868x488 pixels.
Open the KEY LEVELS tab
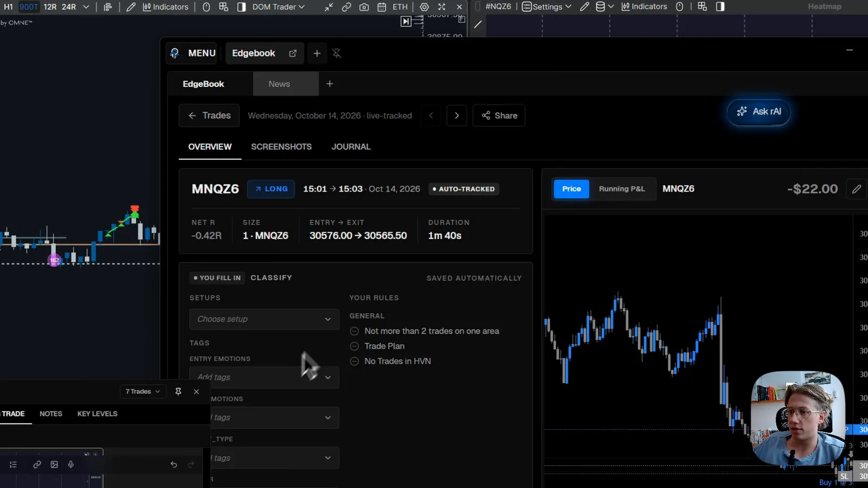click(97, 414)
